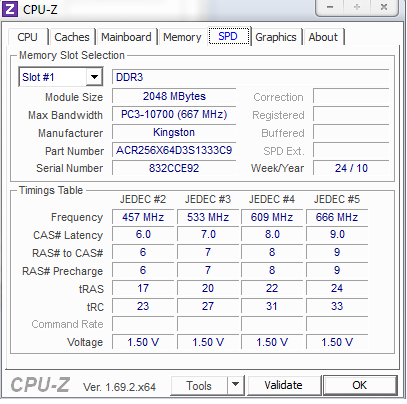
Task: Open the Graphics tab
Action: [276, 37]
